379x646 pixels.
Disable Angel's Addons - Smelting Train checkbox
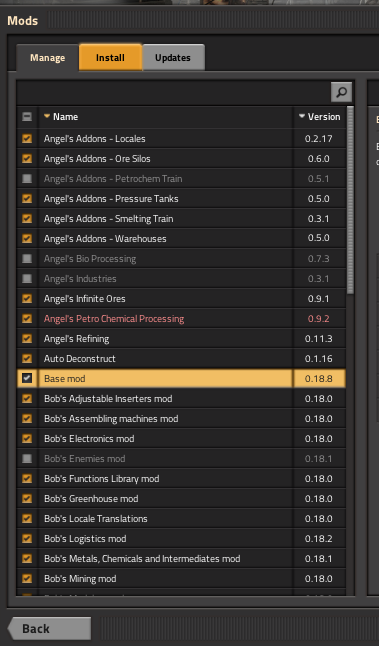27,218
